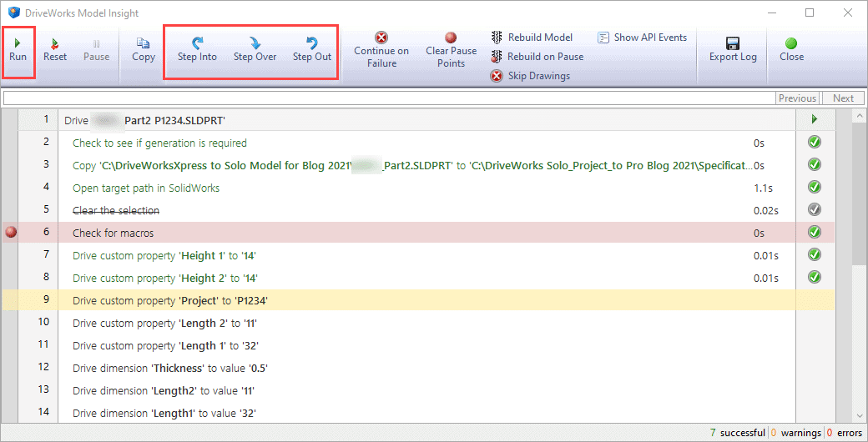868x442 pixels.
Task: Click green check status on row 7
Action: [815, 254]
